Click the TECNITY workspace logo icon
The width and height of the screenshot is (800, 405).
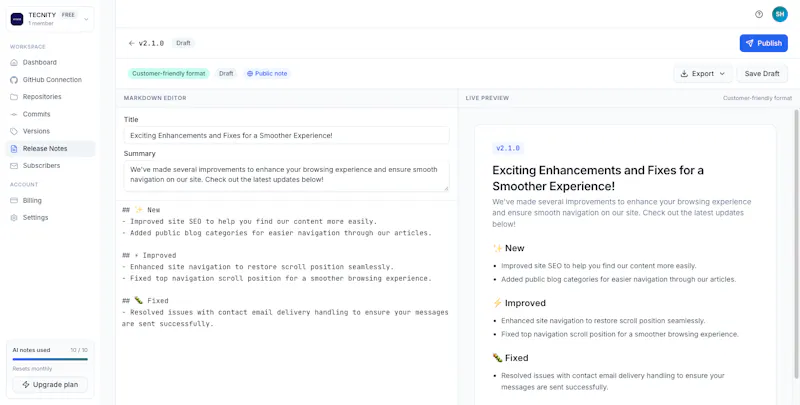tap(17, 19)
